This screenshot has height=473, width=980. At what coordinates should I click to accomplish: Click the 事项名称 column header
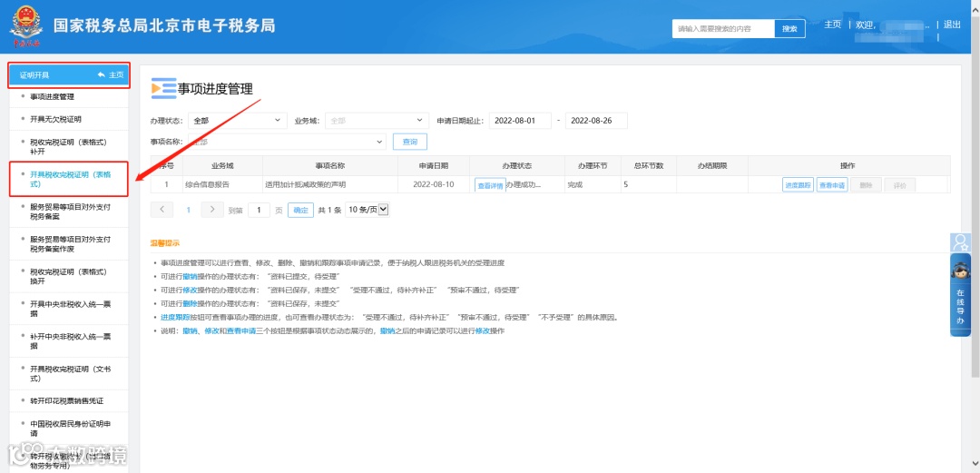click(330, 166)
